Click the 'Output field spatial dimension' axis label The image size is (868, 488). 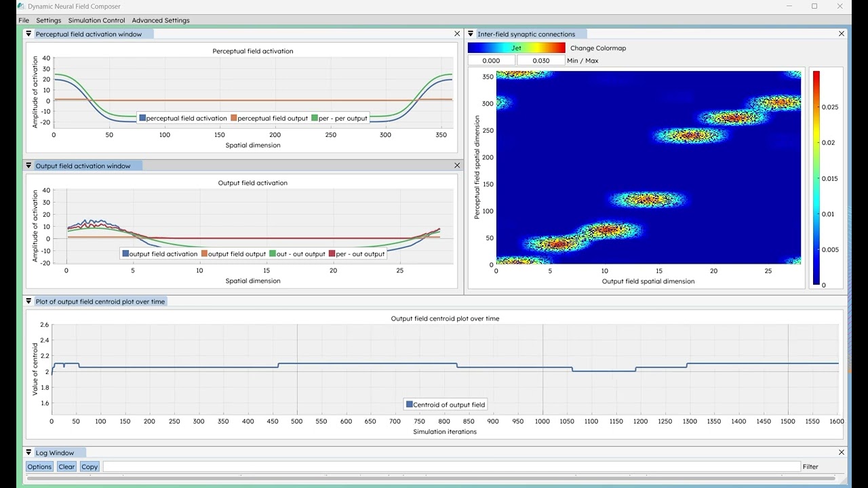click(648, 281)
